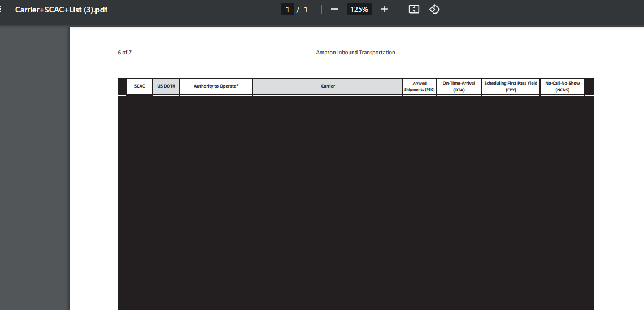Open the sidebar menu icon beside the filename
The height and width of the screenshot is (310, 644).
coord(1,9)
